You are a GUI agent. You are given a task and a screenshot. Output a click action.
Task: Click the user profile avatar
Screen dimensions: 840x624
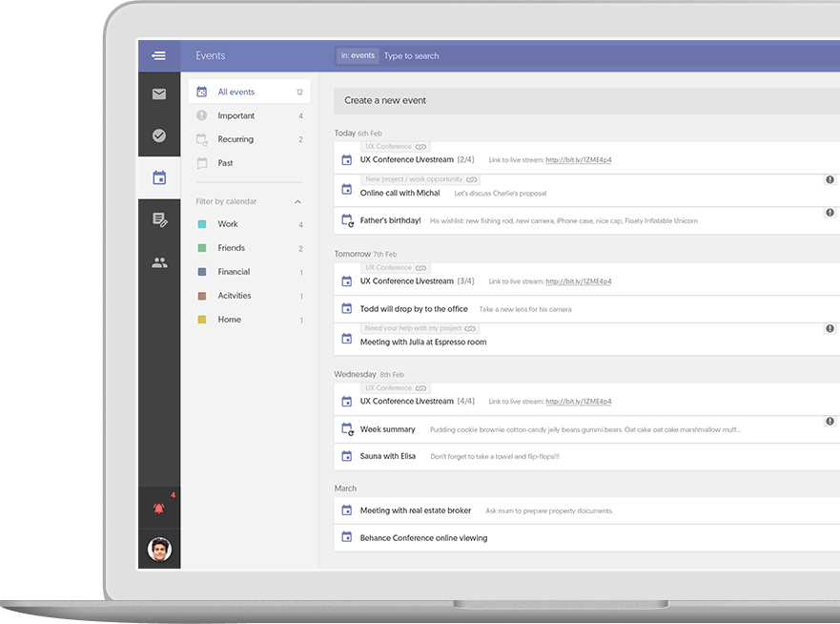click(159, 549)
